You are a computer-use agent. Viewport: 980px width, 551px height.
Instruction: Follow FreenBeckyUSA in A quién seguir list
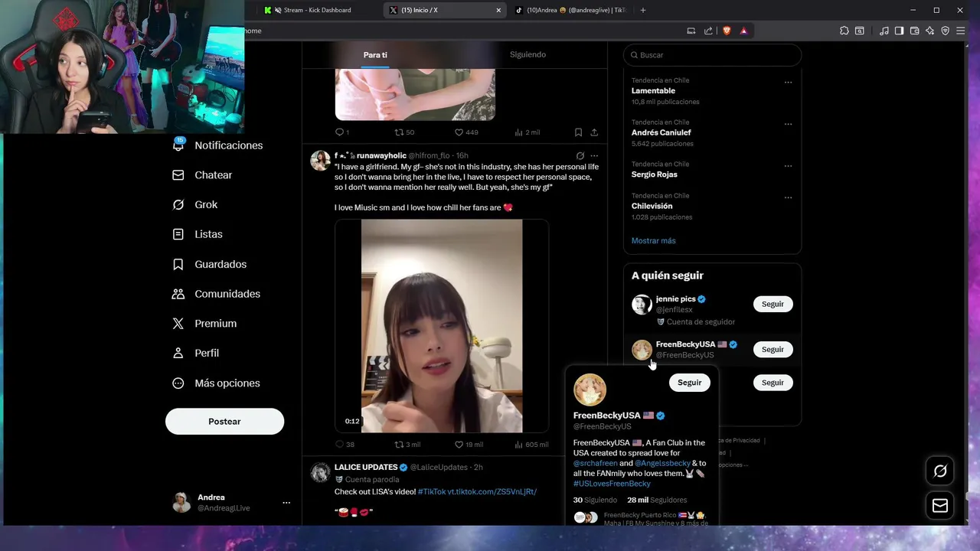(x=773, y=350)
